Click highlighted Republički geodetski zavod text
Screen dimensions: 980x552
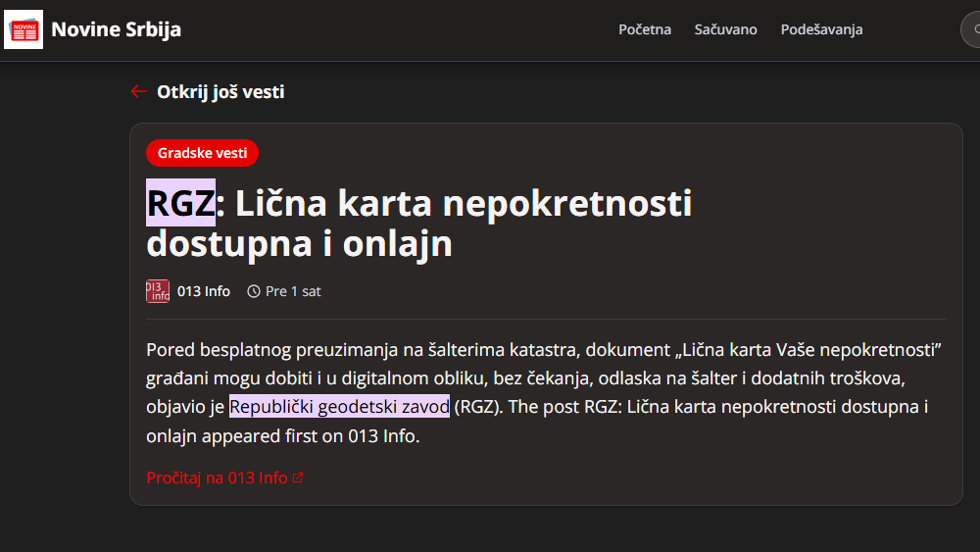339,406
